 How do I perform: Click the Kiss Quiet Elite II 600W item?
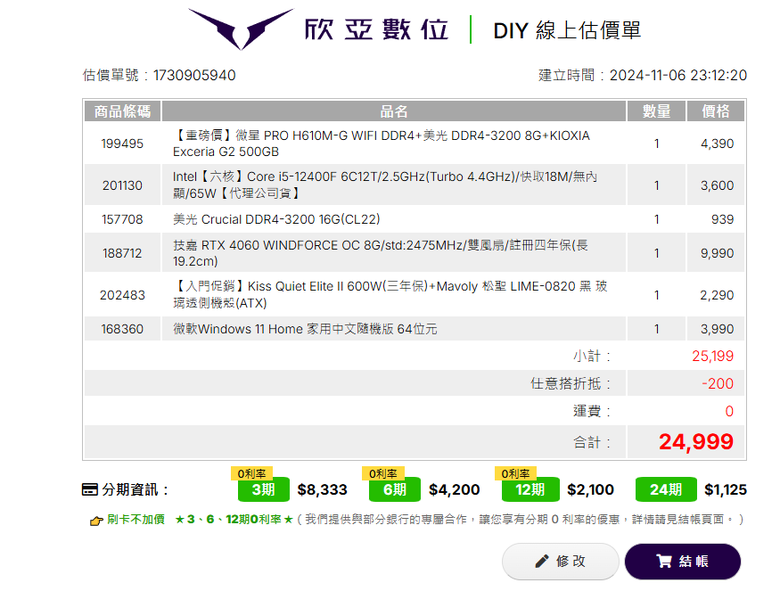[390, 295]
